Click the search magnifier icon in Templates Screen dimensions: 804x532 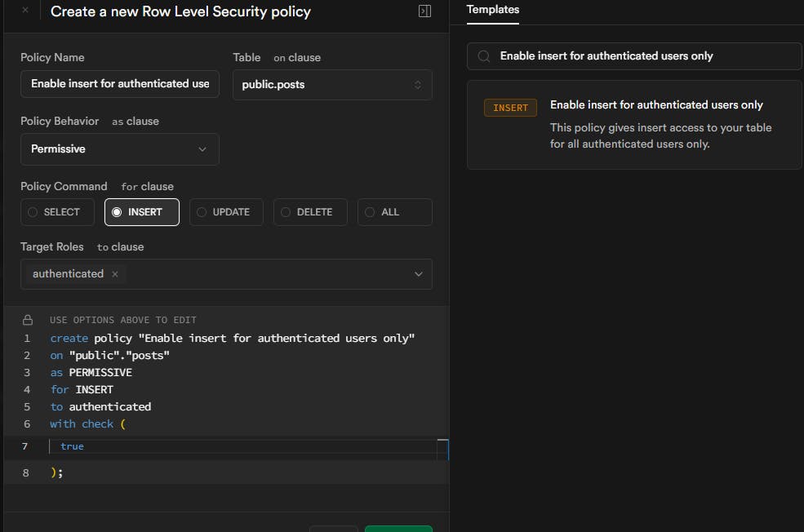coord(483,55)
